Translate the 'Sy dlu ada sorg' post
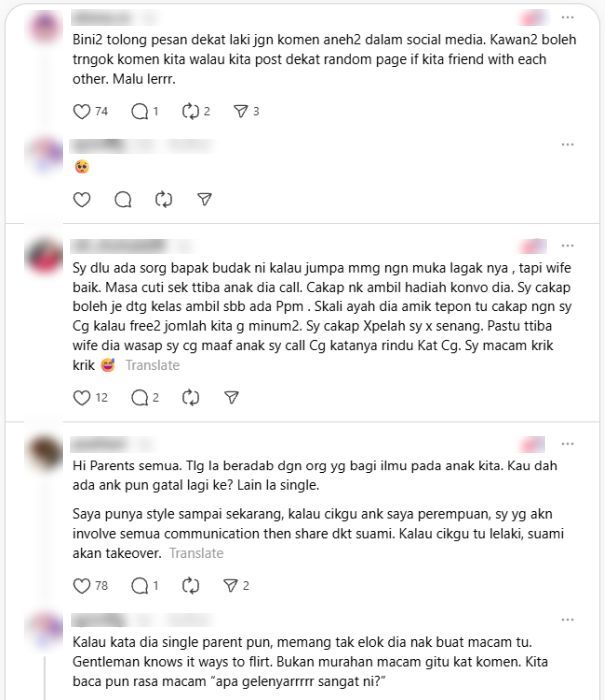605x700 pixels. 153,365
